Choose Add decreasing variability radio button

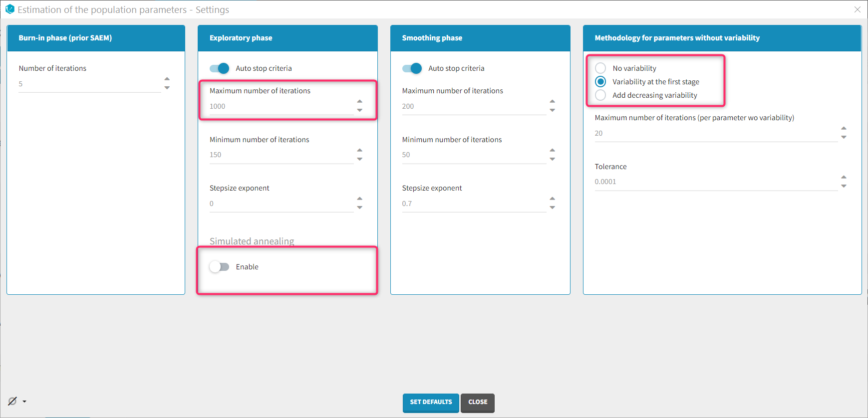coord(600,95)
